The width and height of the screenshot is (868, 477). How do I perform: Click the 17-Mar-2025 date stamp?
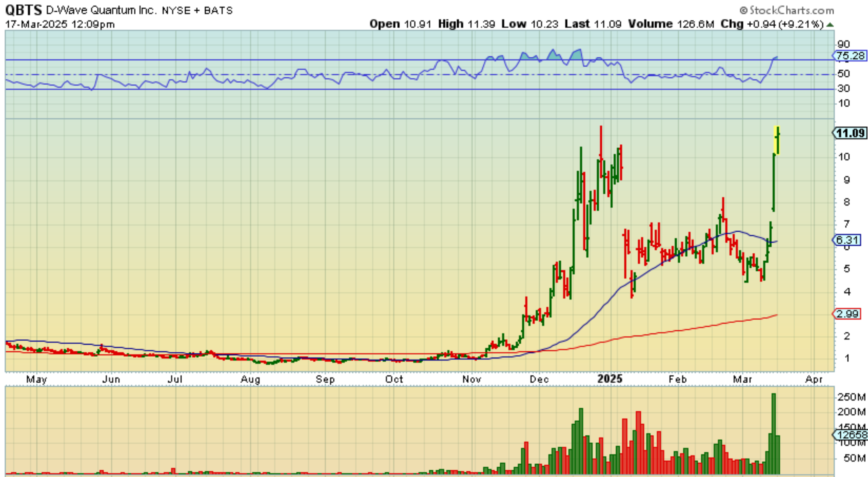point(37,24)
